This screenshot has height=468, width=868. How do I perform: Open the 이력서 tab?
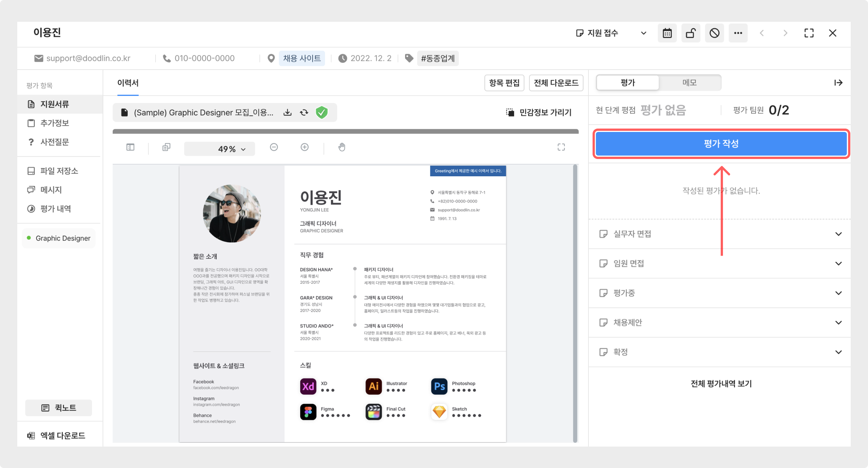tap(128, 83)
